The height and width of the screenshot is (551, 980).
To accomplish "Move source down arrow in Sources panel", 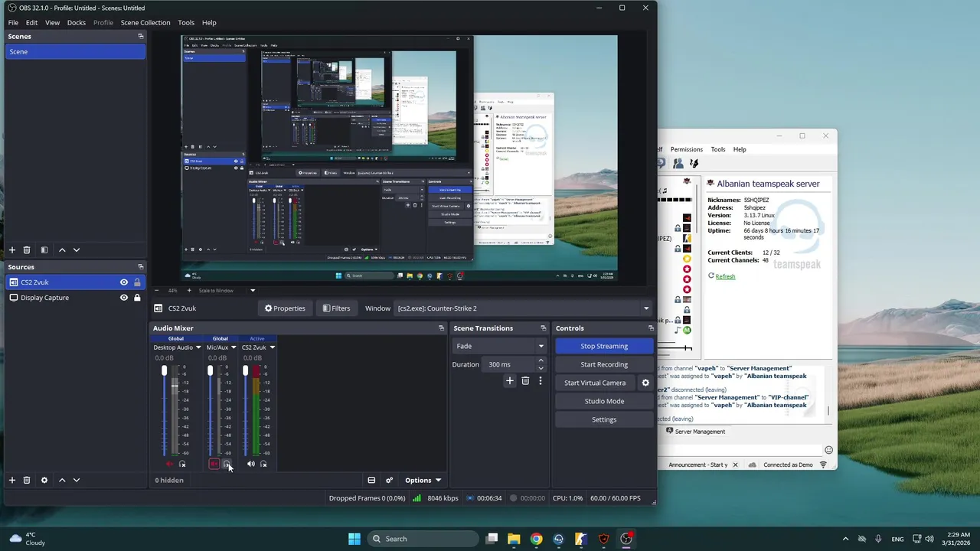I will [x=76, y=480].
